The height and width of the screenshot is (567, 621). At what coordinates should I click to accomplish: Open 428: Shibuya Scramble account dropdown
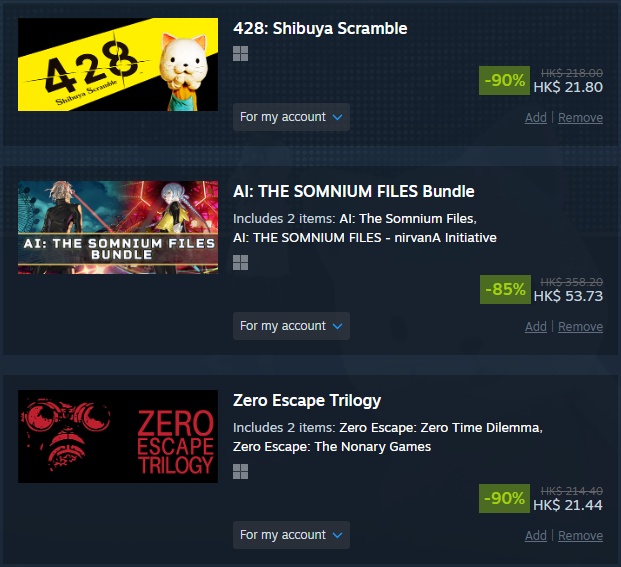[291, 117]
